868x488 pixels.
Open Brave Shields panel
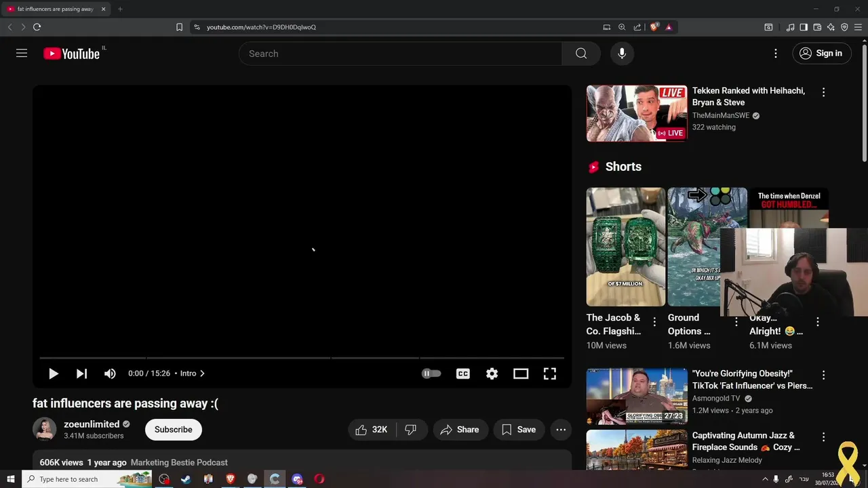[654, 27]
